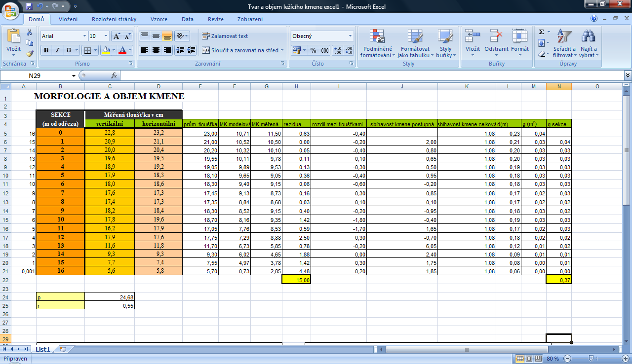The width and height of the screenshot is (632, 364).
Task: Select the List1 sheet tab
Action: point(42,349)
